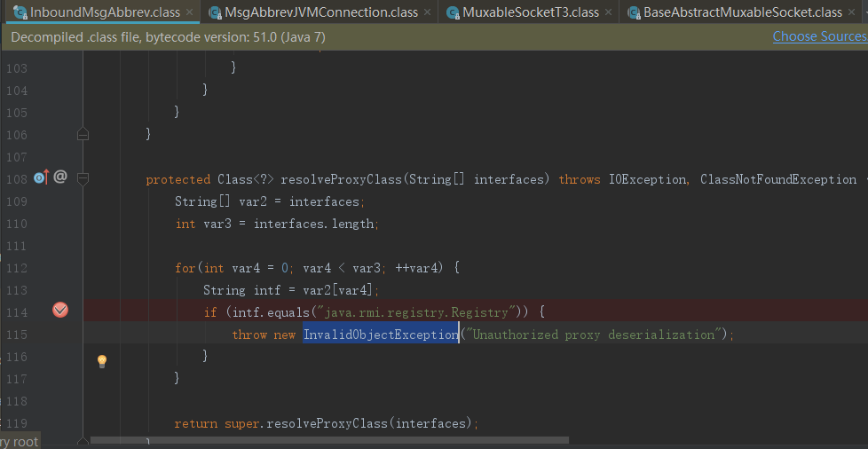
Task: Click the horizontal scrollbar at editor bottom
Action: click(329, 442)
